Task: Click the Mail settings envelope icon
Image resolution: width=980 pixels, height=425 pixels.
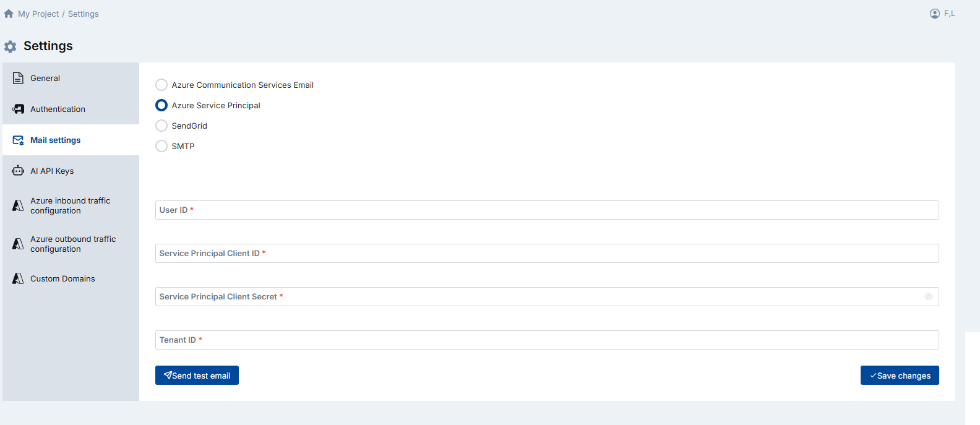Action: click(x=18, y=140)
